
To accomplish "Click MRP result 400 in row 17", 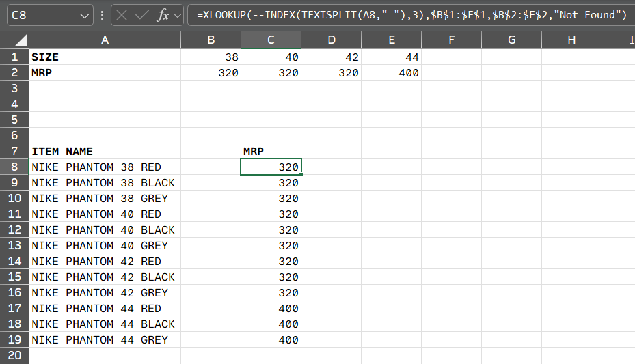I will pos(271,309).
